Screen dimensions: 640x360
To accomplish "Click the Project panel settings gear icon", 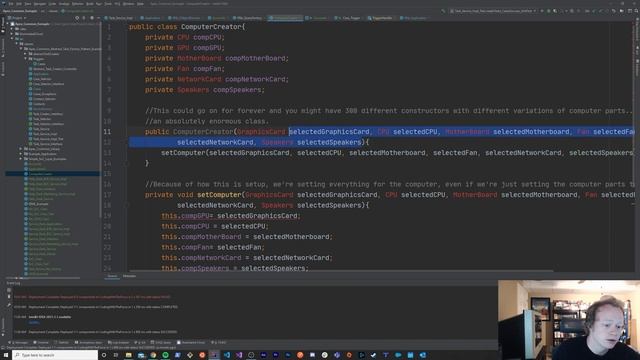I will (91, 18).
